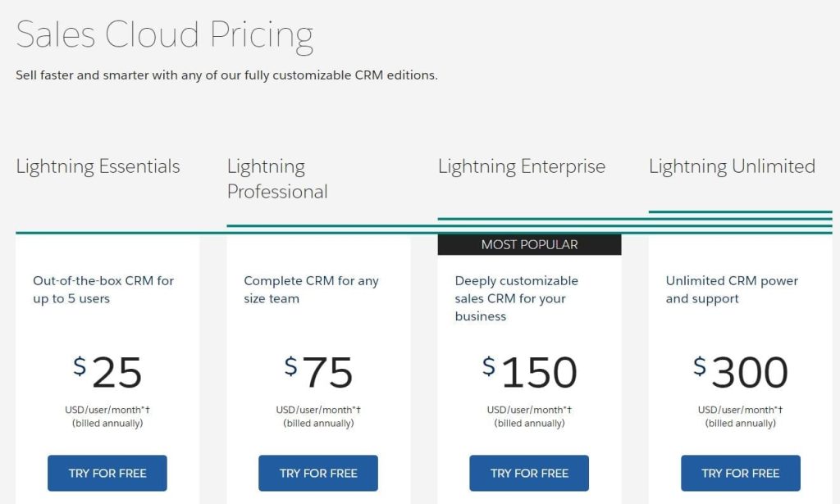
Task: Click 'Out-of-the-box CRM for up to 5 users'
Action: point(103,289)
